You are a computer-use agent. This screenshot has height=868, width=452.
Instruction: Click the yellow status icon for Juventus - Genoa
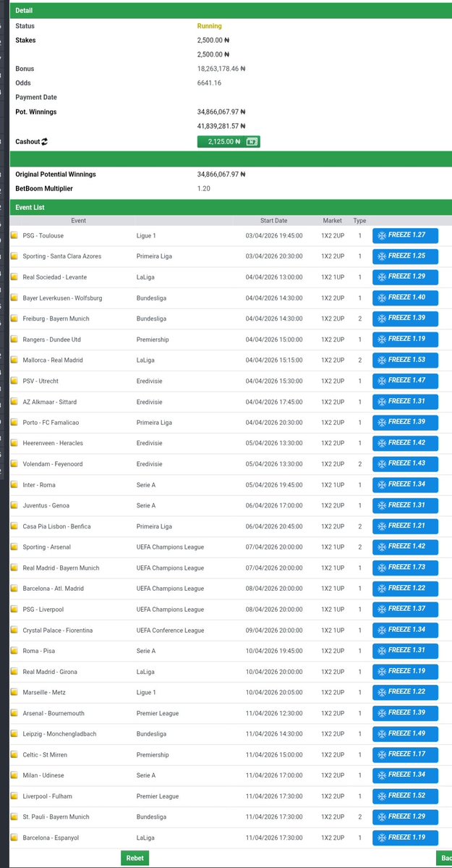pyautogui.click(x=14, y=505)
